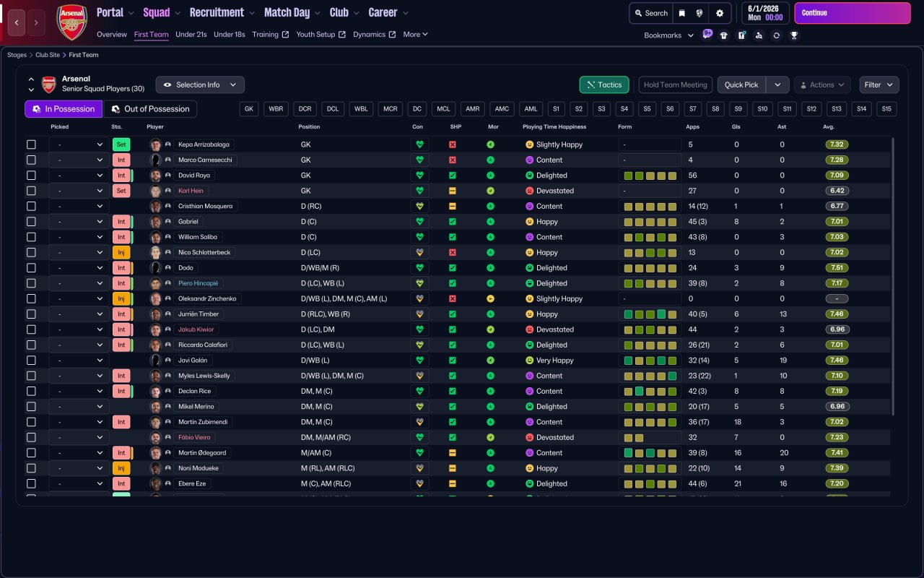The image size is (924, 578).
Task: Open the bookmark icon next to Search
Action: [681, 13]
